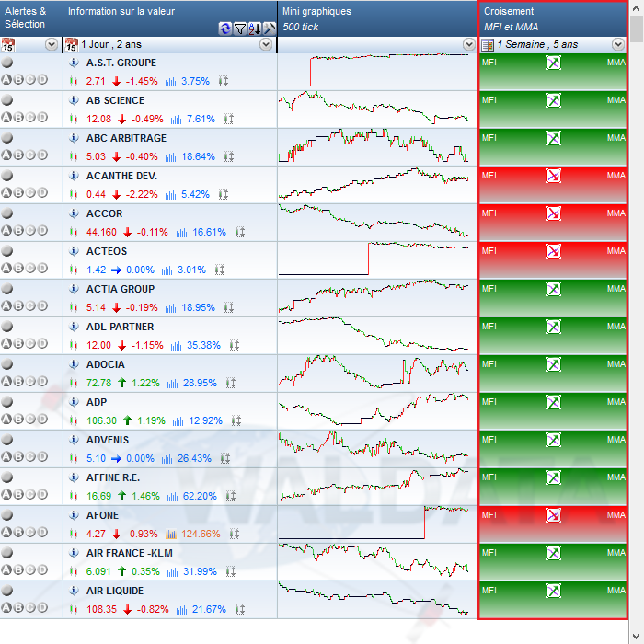Click crossover signal icon for A.S.T. GROUPE
The width and height of the screenshot is (644, 644).
tap(554, 63)
